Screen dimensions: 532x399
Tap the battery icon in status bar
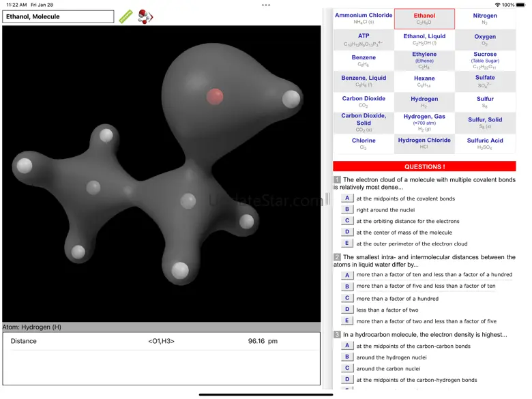[x=522, y=5]
